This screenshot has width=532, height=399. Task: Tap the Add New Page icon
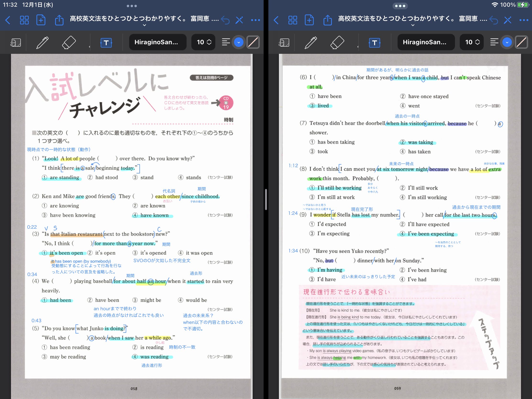41,20
